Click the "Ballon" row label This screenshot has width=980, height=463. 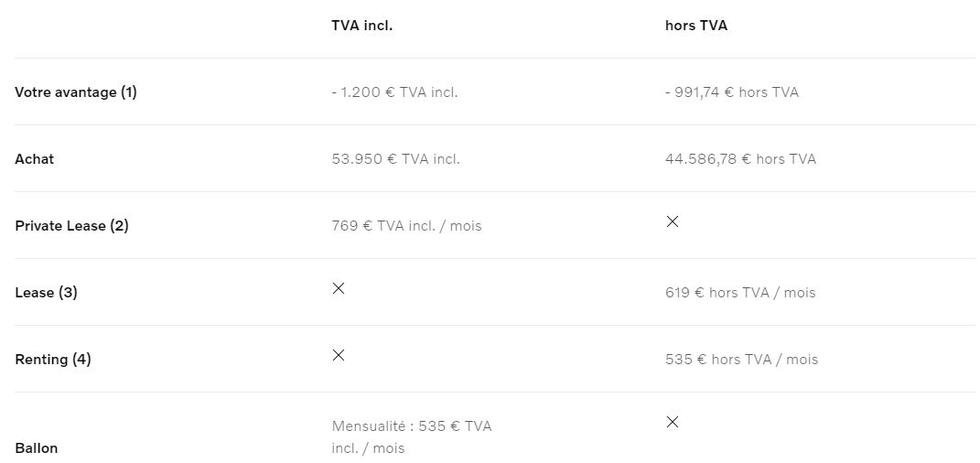pos(37,448)
